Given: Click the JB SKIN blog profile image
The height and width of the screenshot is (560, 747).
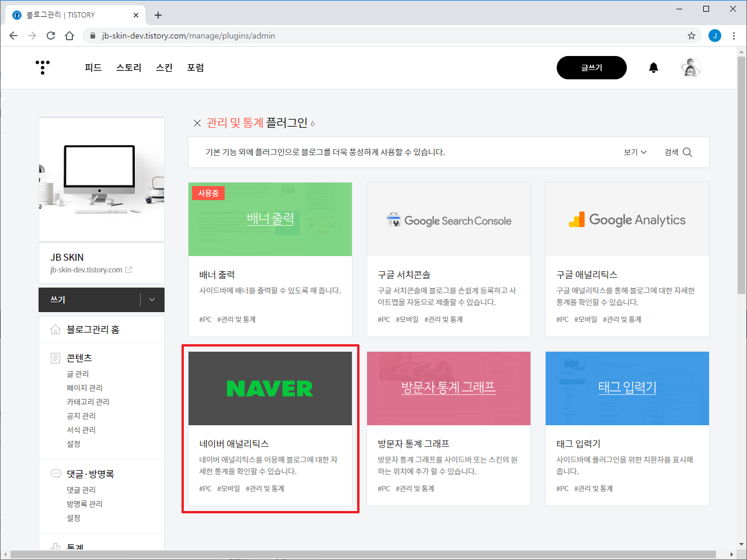Looking at the screenshot, I should pos(102,180).
